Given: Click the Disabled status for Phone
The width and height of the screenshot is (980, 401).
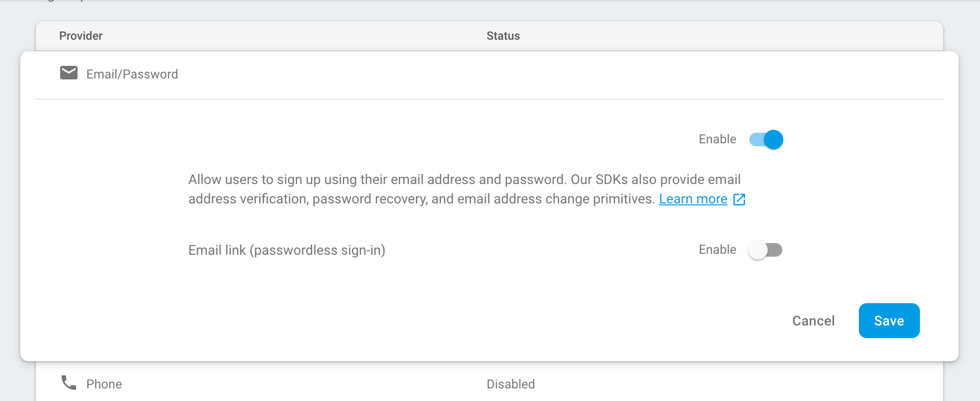Looking at the screenshot, I should tap(511, 384).
